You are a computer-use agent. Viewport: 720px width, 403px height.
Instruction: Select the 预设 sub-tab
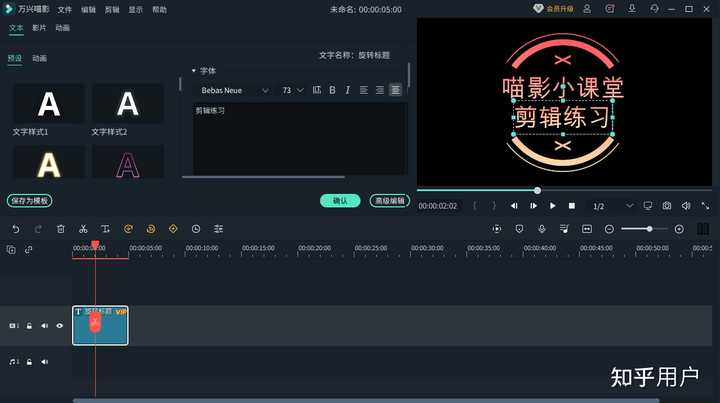15,58
